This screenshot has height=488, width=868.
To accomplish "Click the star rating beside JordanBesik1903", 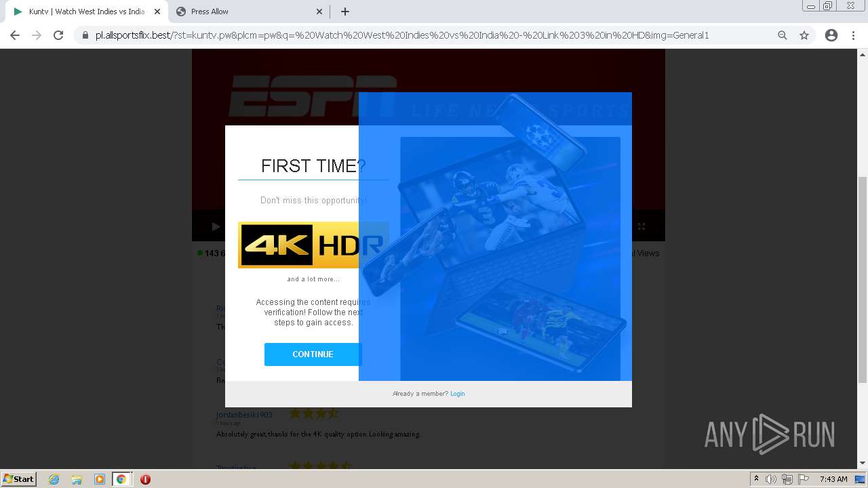I will coord(314,413).
